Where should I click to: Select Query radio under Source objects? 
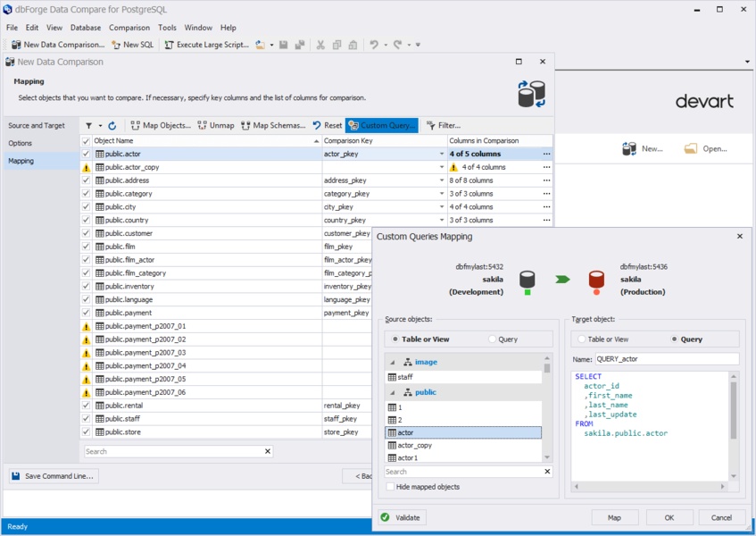click(x=492, y=339)
